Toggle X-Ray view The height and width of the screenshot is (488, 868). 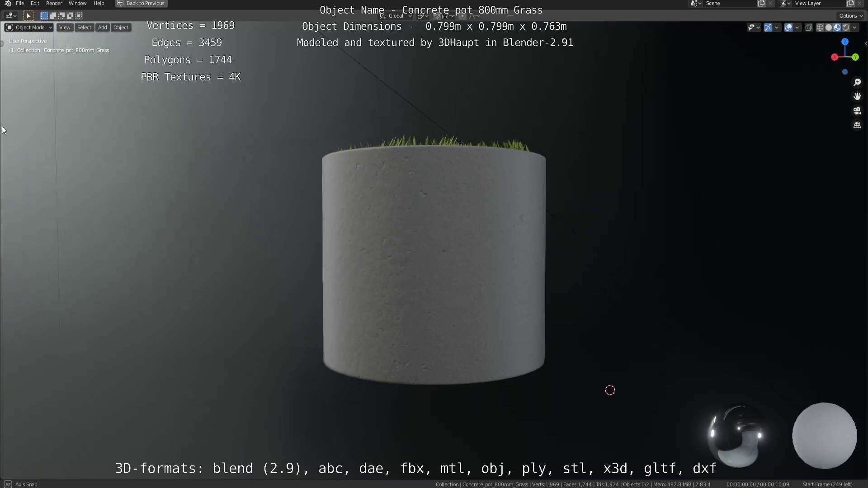pos(808,28)
